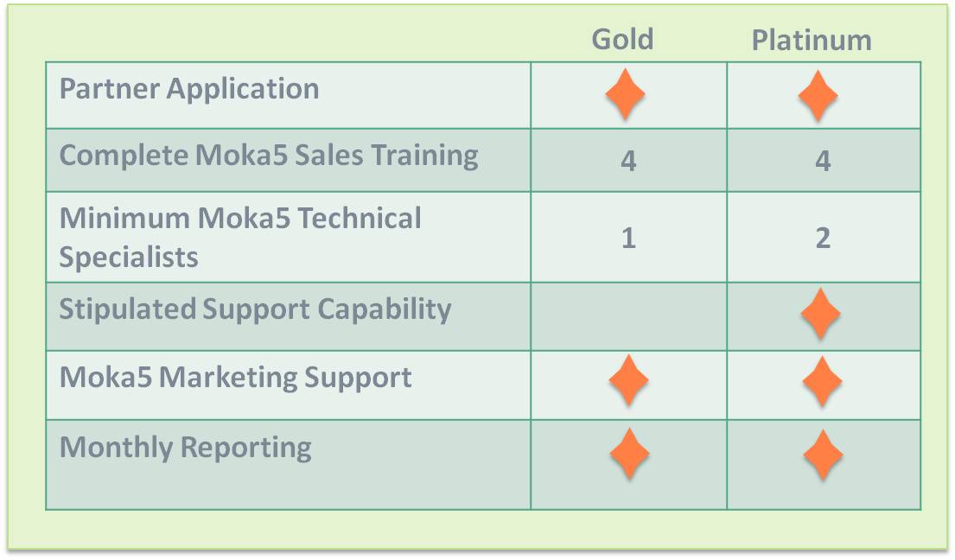Click the Partner Application row label
955x560 pixels.
pyautogui.click(x=189, y=89)
